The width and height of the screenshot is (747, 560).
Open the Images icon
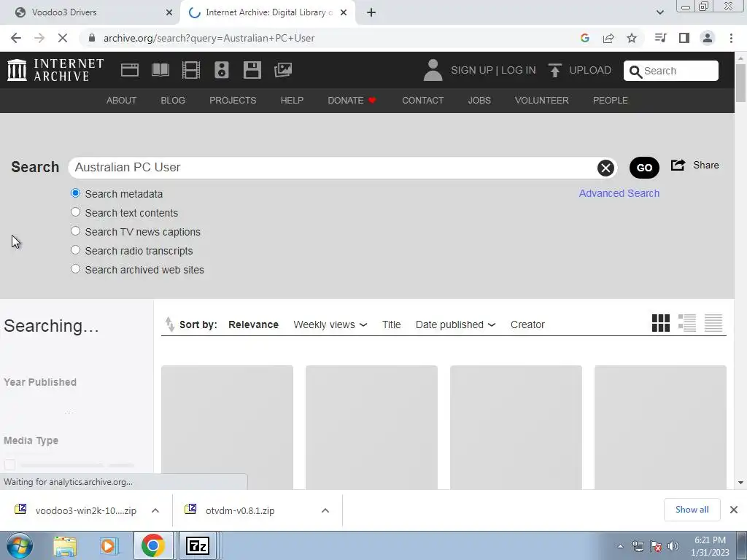(x=283, y=70)
